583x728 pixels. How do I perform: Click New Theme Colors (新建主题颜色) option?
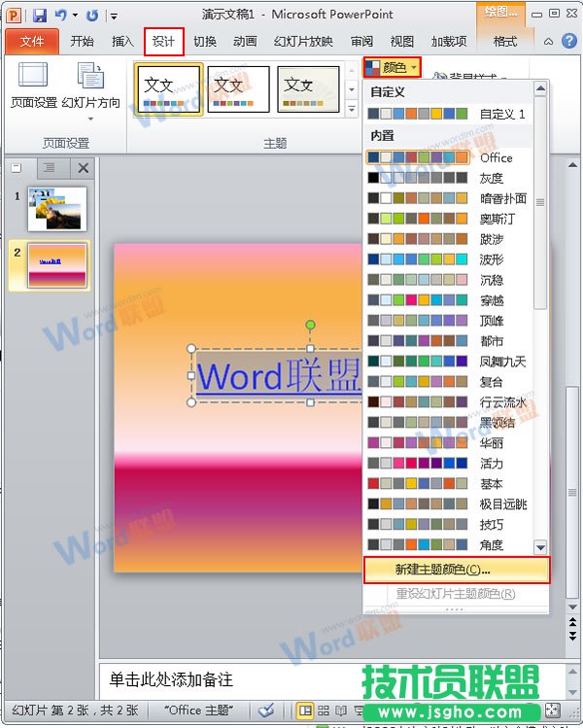(456, 570)
